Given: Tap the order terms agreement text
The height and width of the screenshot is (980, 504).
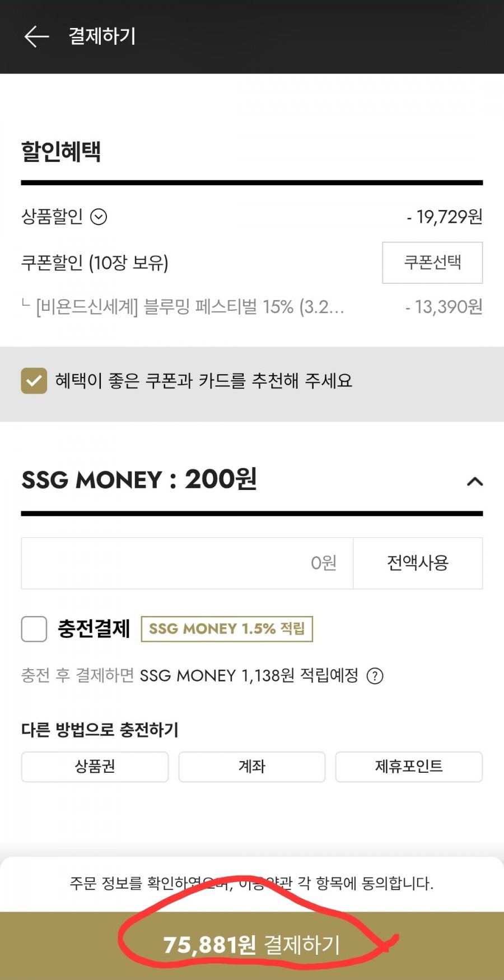Looking at the screenshot, I should [x=251, y=884].
